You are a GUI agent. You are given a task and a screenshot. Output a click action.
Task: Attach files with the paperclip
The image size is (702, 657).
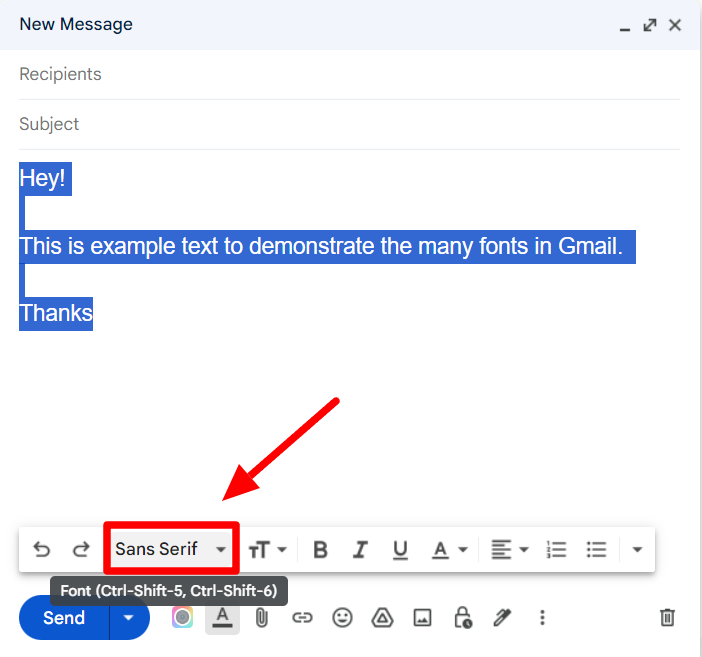[261, 618]
